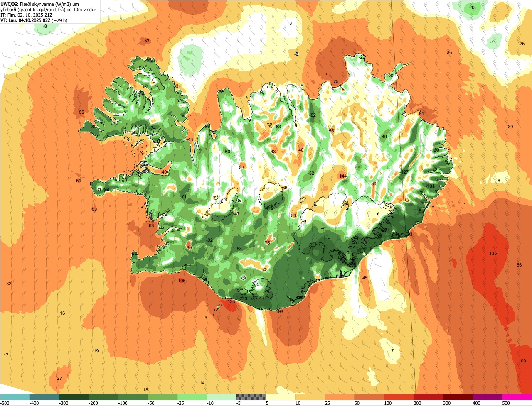Click the map value '223' on the south coast
Viewport: 532px width, 406px height.
coord(244,298)
